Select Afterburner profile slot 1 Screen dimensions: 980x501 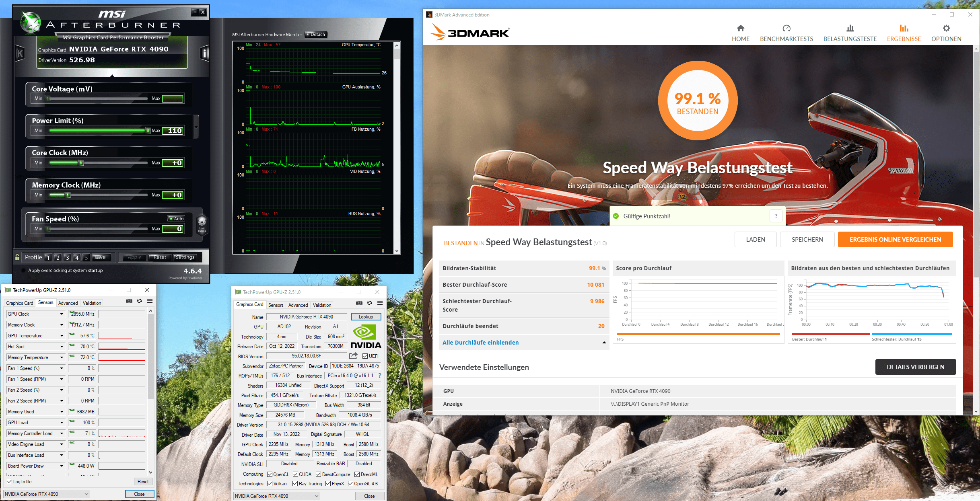click(x=48, y=257)
